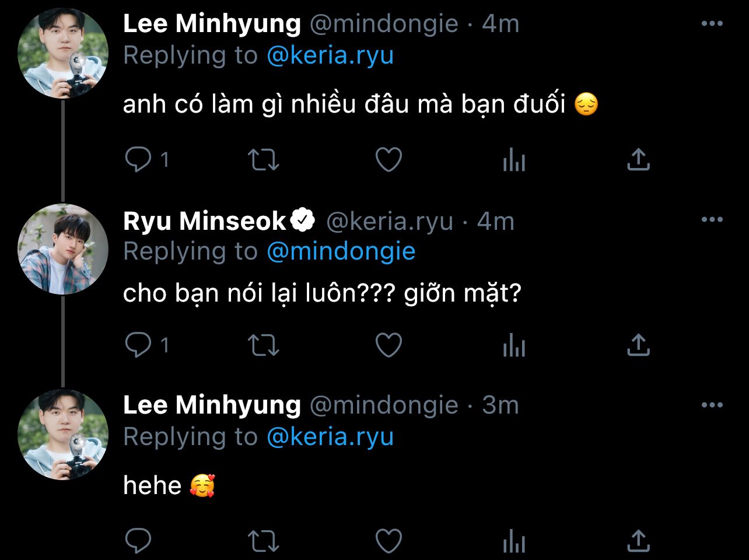Share Ryu Minseok's tweet
Image resolution: width=749 pixels, height=560 pixels.
coord(638,345)
